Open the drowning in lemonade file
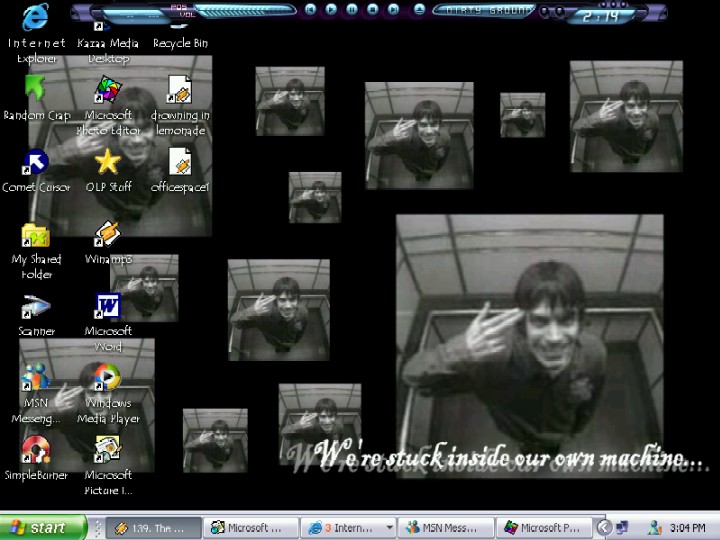Screen dimensions: 720x540 pos(180,89)
